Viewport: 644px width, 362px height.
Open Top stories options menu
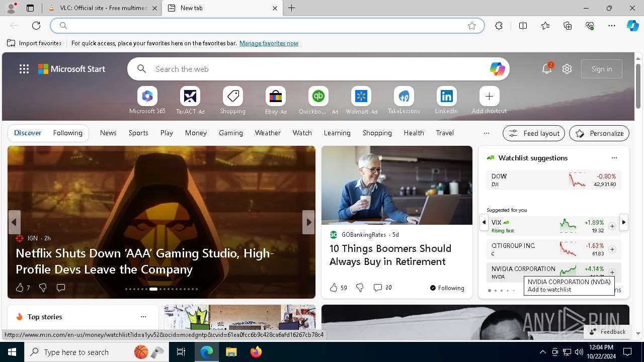143,317
